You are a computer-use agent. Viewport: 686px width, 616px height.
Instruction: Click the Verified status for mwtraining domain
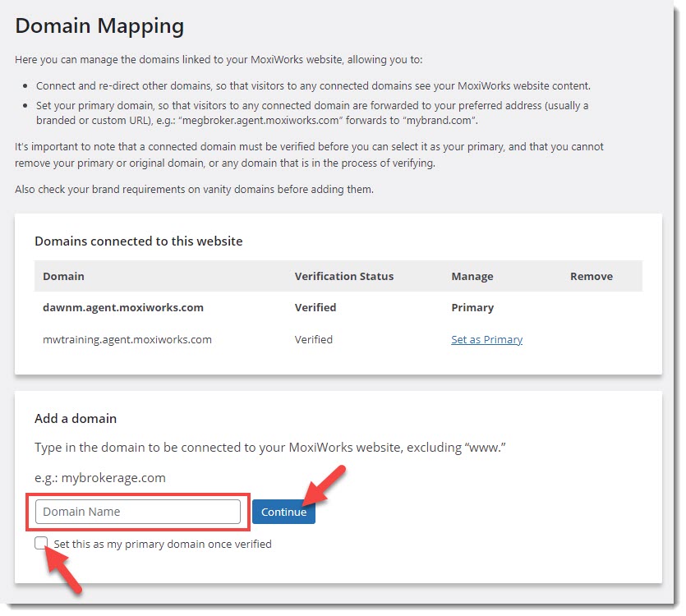point(313,339)
